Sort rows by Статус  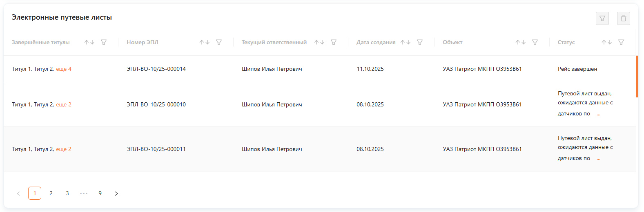[607, 42]
